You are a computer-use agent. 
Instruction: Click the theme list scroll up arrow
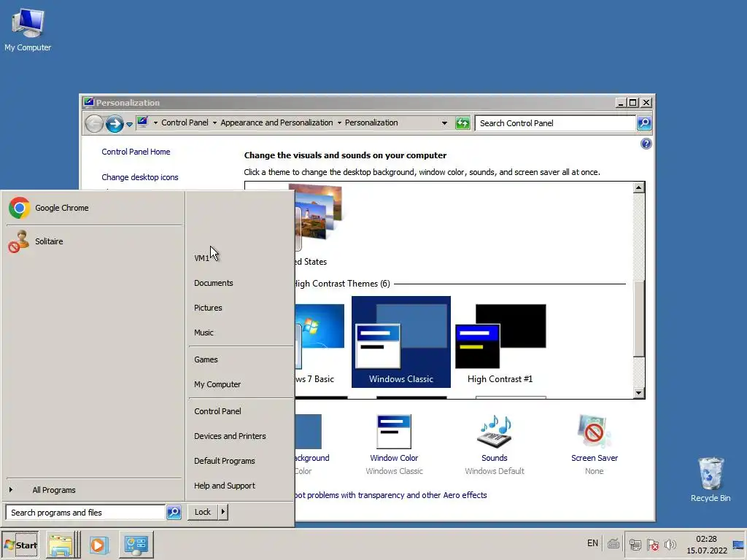[639, 187]
